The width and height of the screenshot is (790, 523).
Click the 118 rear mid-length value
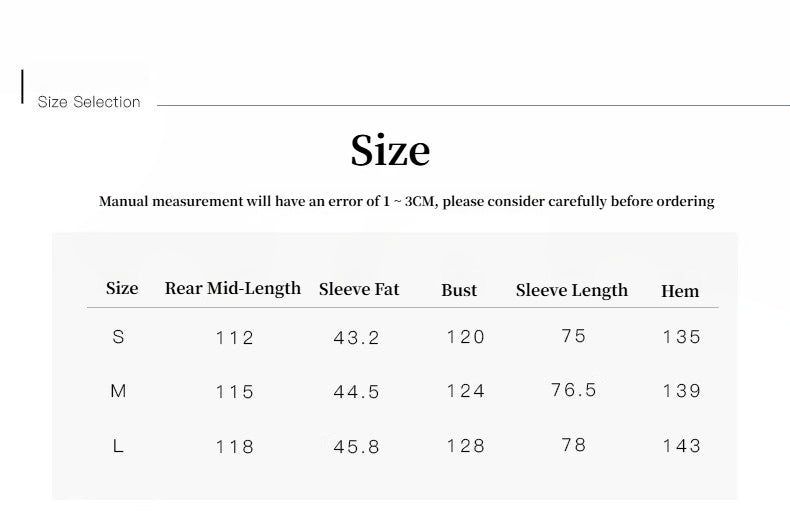pyautogui.click(x=235, y=447)
